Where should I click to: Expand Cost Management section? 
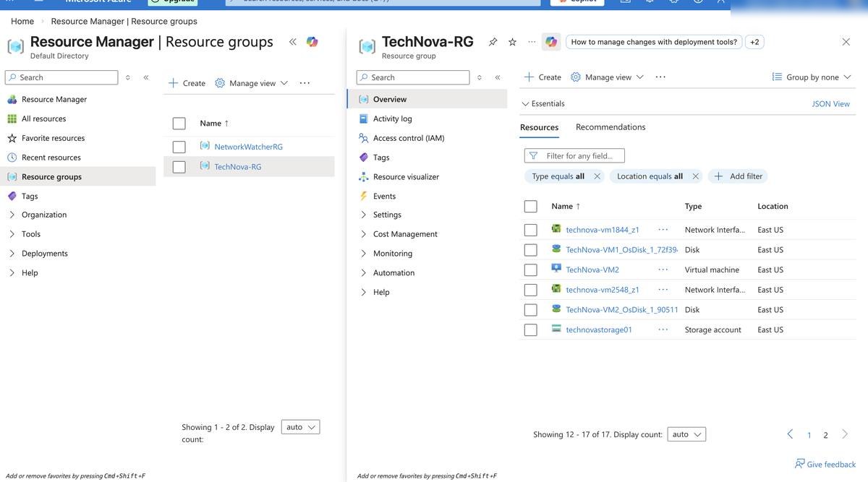point(364,234)
